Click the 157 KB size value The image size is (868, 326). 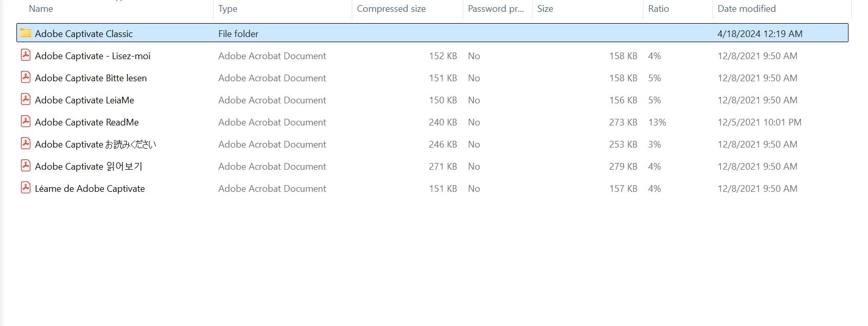pyautogui.click(x=623, y=188)
